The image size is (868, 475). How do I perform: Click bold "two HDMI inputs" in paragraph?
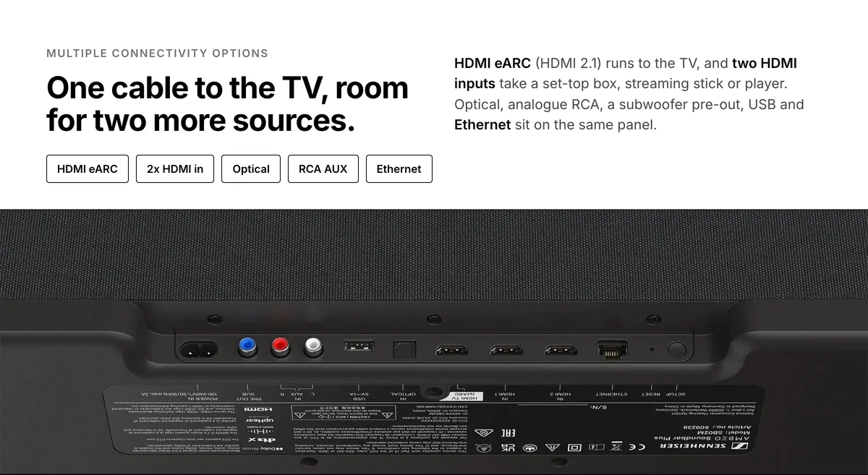(626, 74)
